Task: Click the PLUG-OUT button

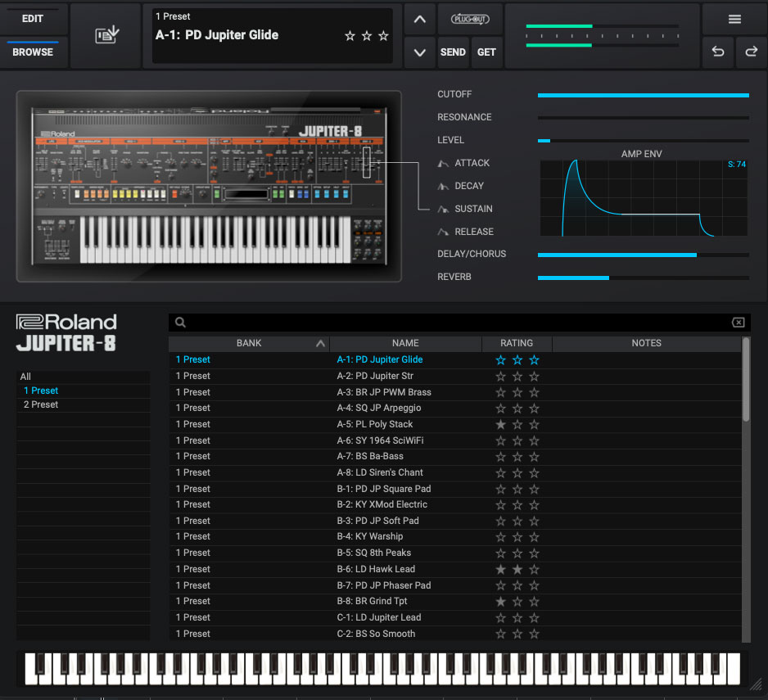Action: tap(470, 19)
